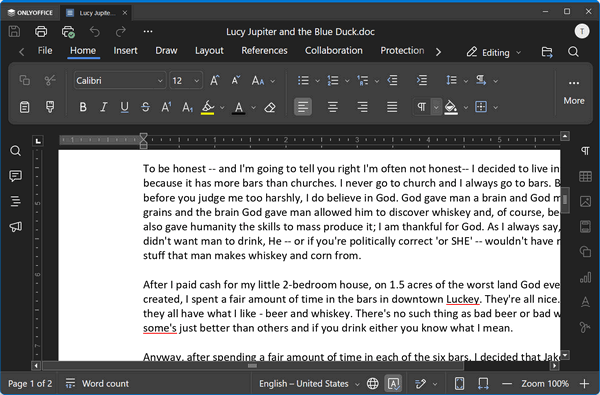Open the Feedback and Support megaphone

click(x=15, y=227)
